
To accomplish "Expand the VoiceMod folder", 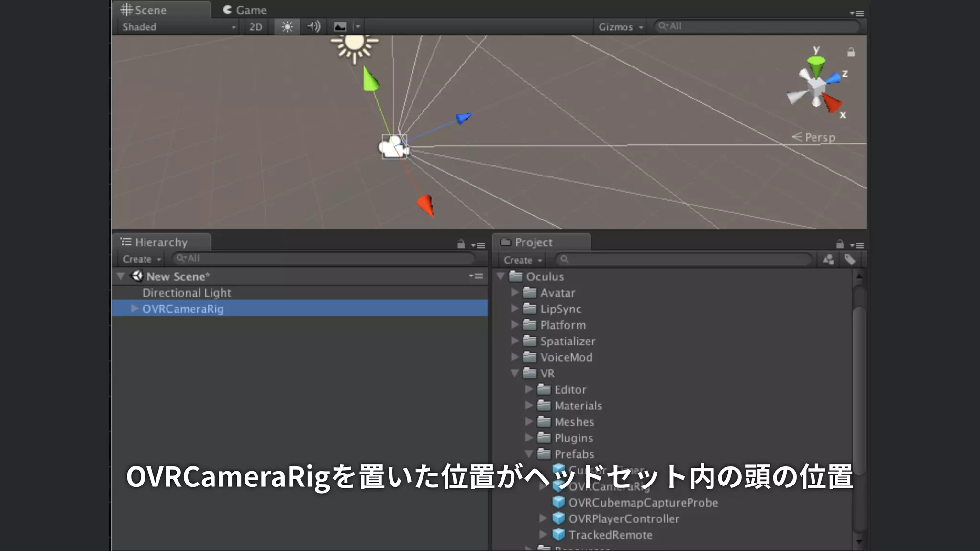I will pyautogui.click(x=515, y=357).
